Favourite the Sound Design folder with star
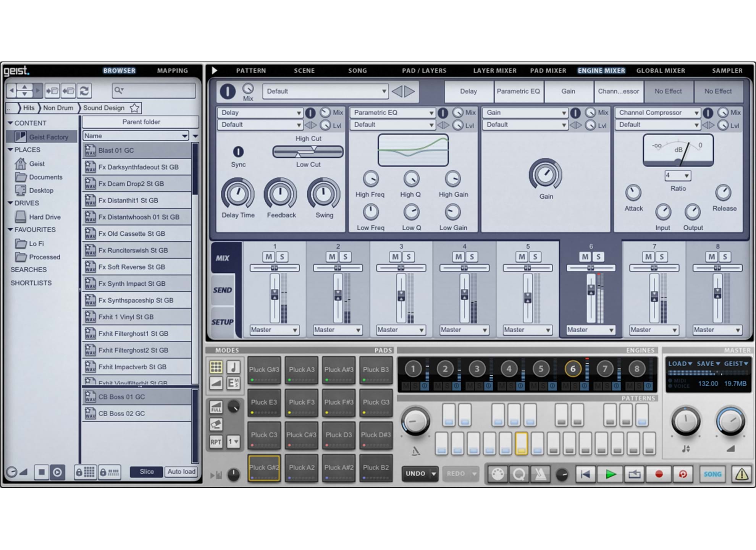This screenshot has height=550, width=756. point(134,108)
